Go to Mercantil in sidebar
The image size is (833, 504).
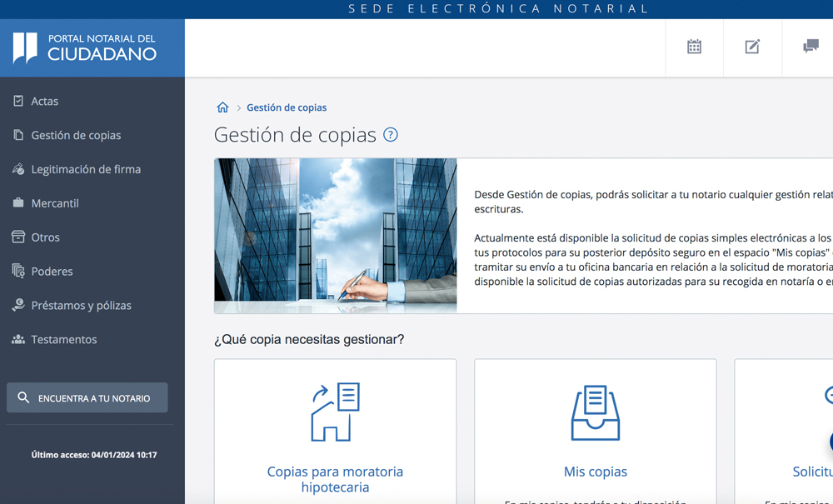[55, 203]
